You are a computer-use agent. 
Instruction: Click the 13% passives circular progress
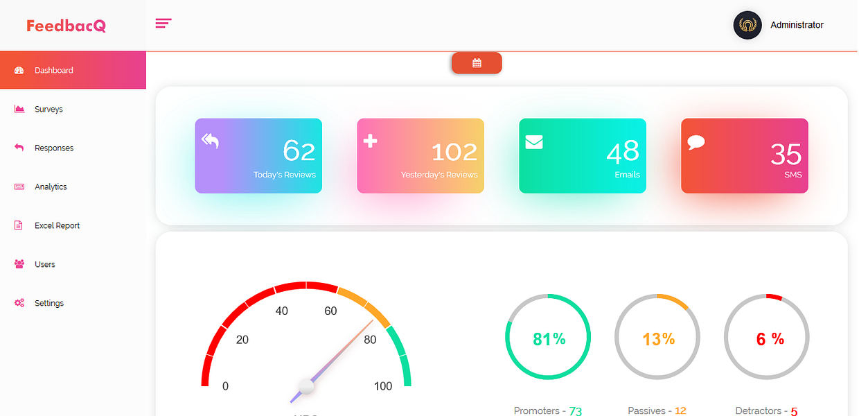(657, 338)
